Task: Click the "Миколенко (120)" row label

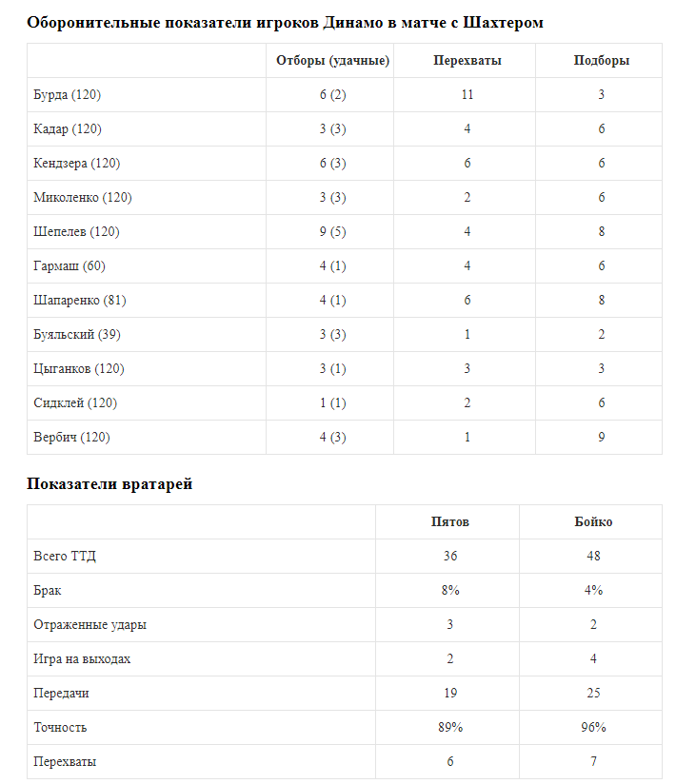Action: (82, 198)
